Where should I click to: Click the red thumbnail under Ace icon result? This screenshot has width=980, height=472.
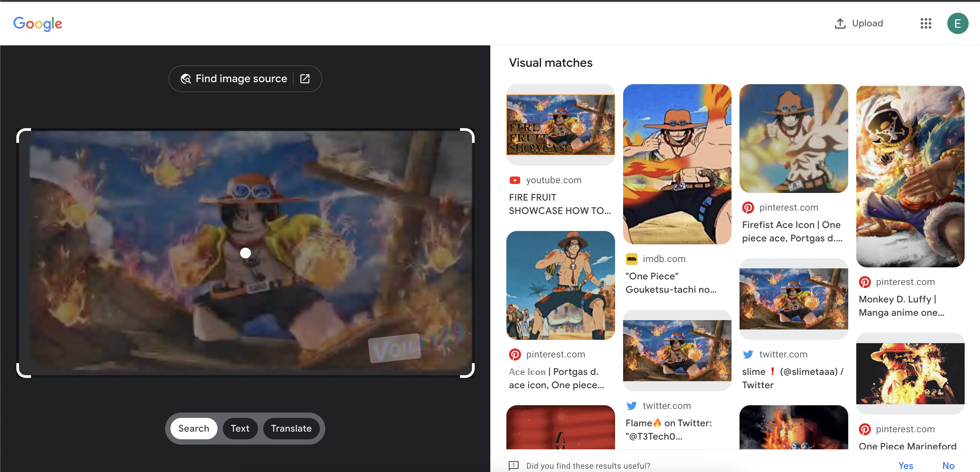coord(560,427)
